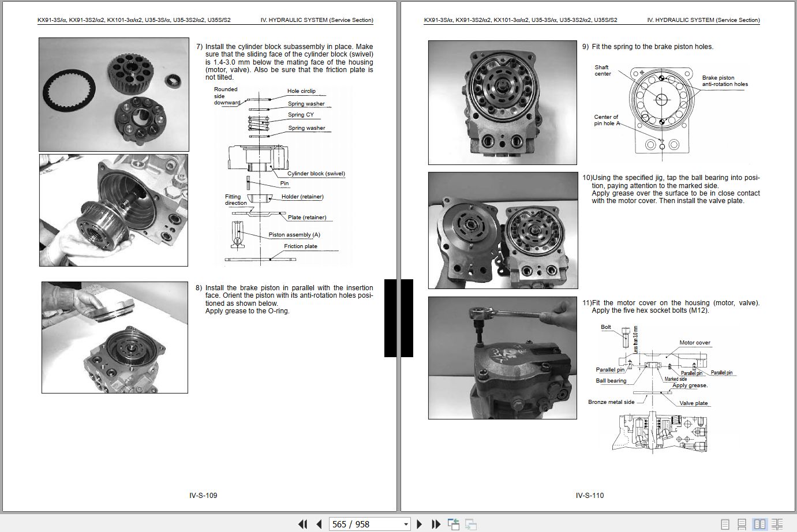Click page number IV-S-110
The height and width of the screenshot is (532, 797).
(x=590, y=495)
